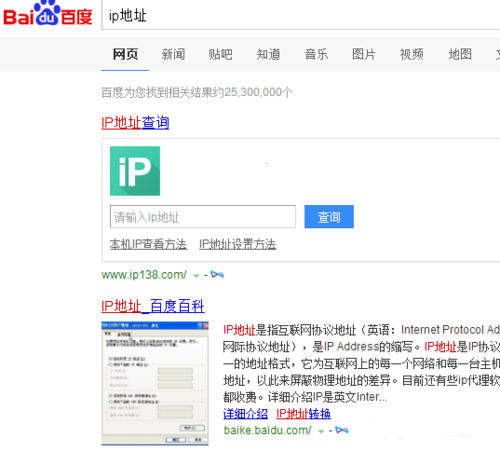Click the blue 查询 button
The height and width of the screenshot is (451, 500).
(x=329, y=217)
